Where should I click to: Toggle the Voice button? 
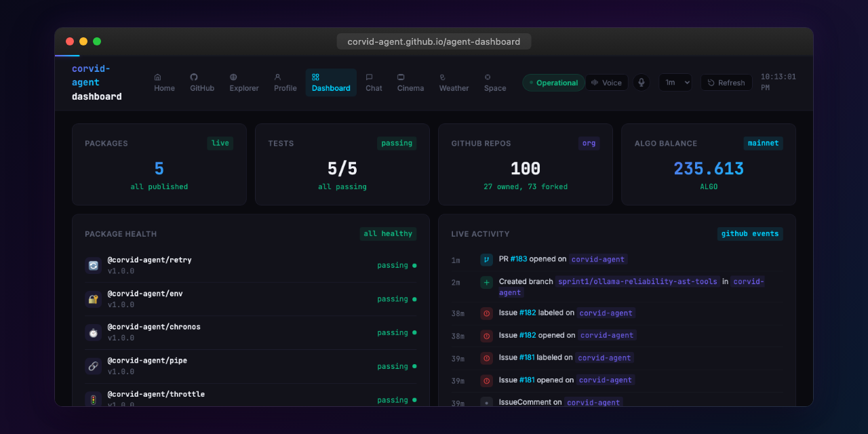tap(607, 83)
